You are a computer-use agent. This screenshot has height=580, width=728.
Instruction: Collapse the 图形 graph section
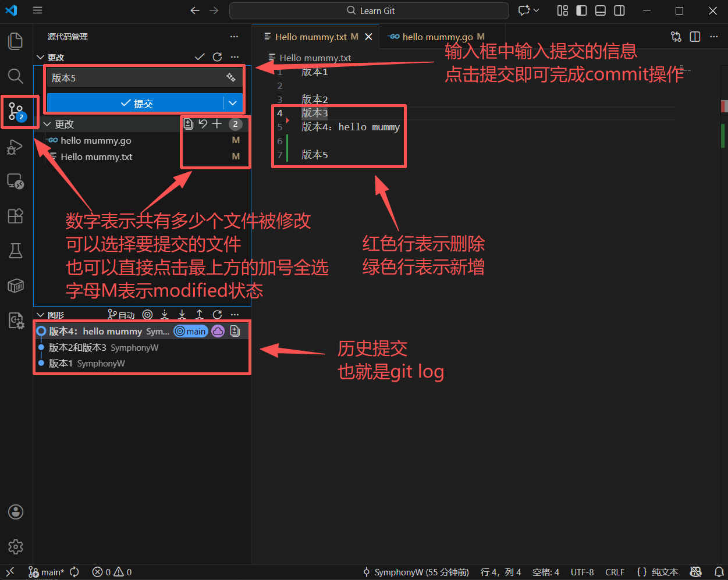click(x=41, y=315)
